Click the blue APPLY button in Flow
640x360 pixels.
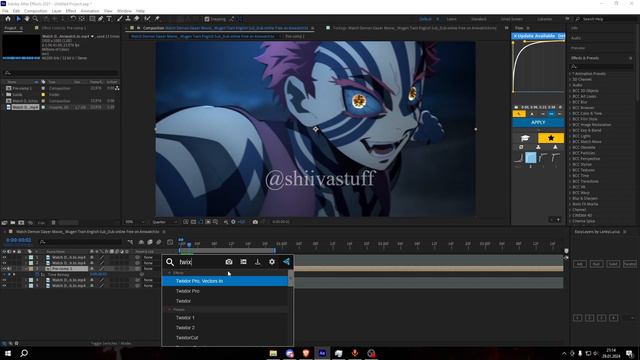pyautogui.click(x=538, y=122)
